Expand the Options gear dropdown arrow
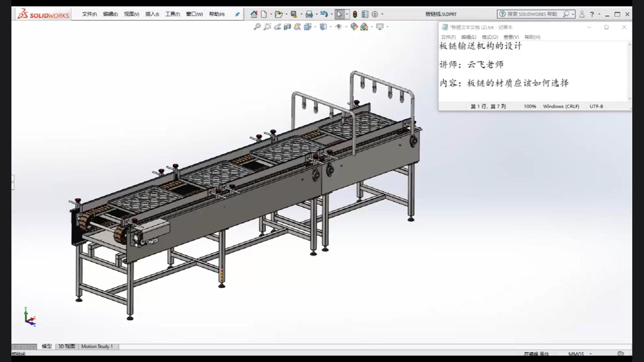Screen dimensions: 644x362 pyautogui.click(x=382, y=14)
